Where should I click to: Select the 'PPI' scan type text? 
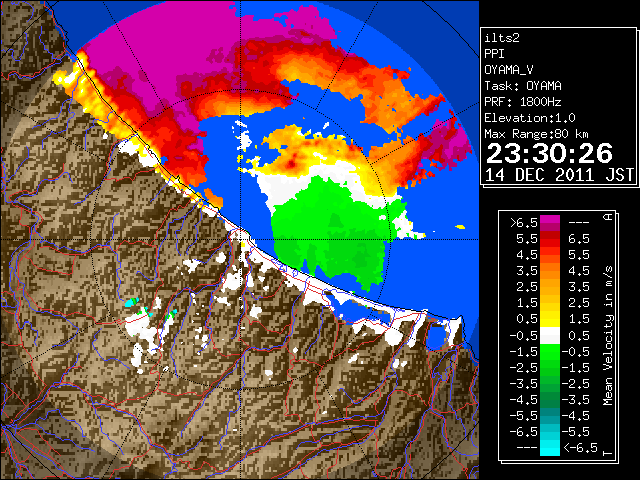tap(494, 54)
